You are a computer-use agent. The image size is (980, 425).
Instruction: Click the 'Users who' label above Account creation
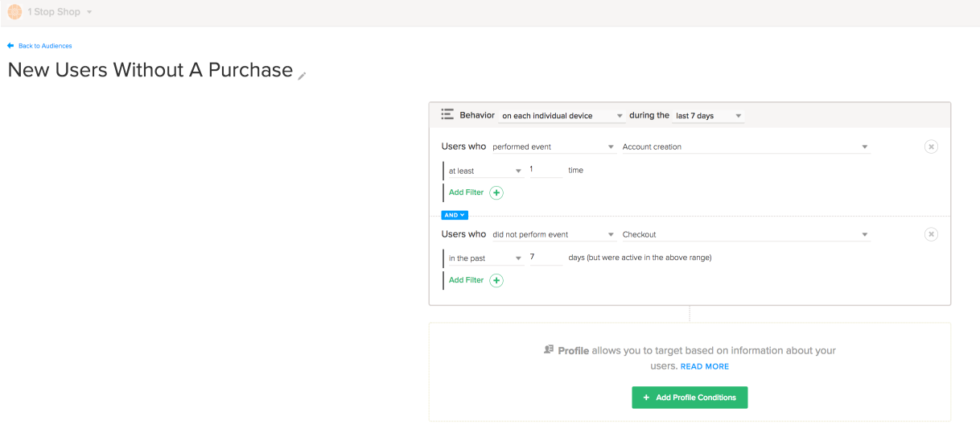[x=464, y=146]
